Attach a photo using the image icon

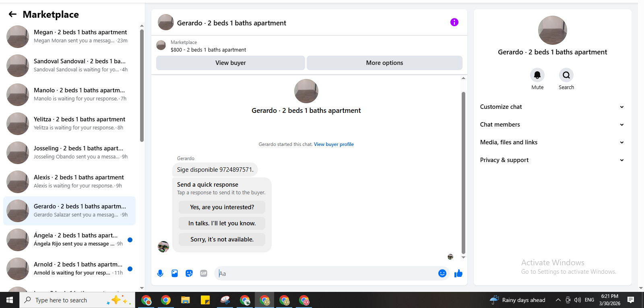pos(175,273)
